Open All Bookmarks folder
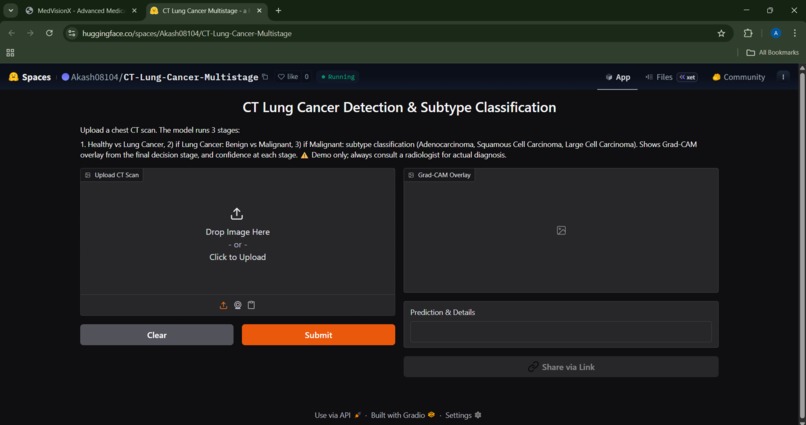 pos(772,52)
